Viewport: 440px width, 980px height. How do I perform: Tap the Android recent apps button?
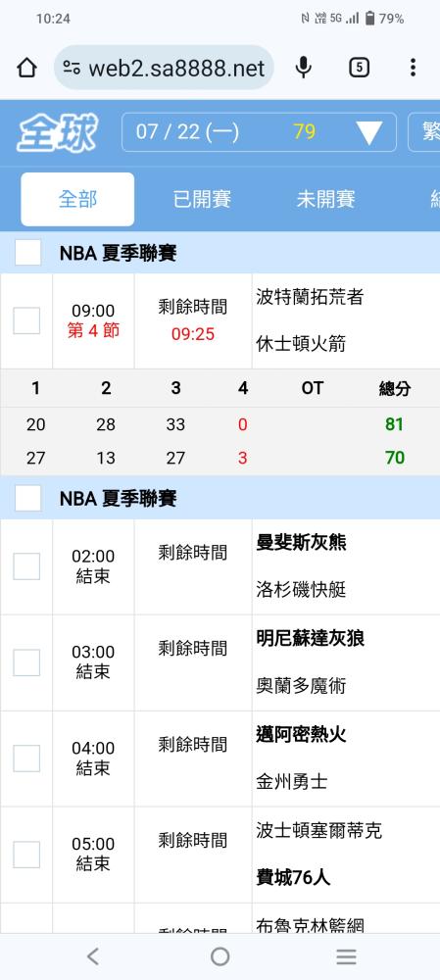(x=346, y=956)
